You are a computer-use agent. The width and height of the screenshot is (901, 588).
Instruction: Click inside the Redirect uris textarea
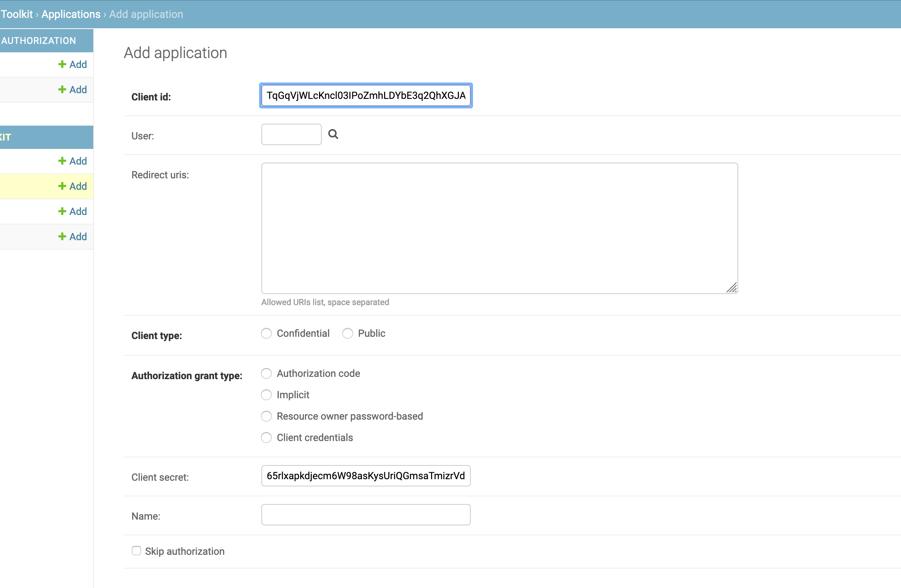[499, 228]
